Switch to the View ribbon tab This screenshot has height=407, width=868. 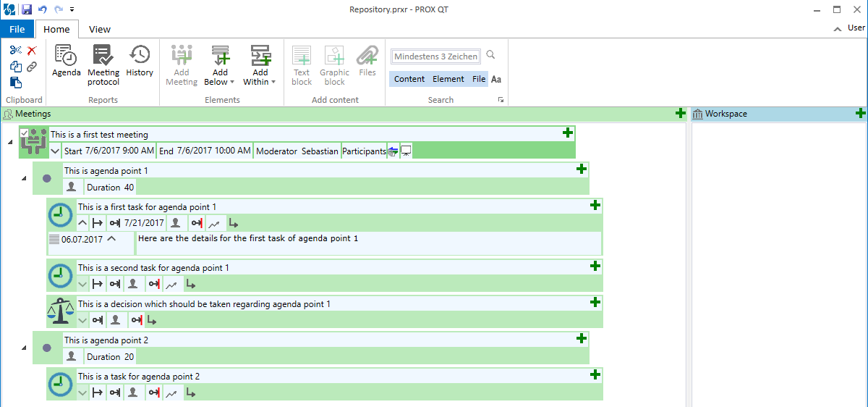click(x=100, y=29)
